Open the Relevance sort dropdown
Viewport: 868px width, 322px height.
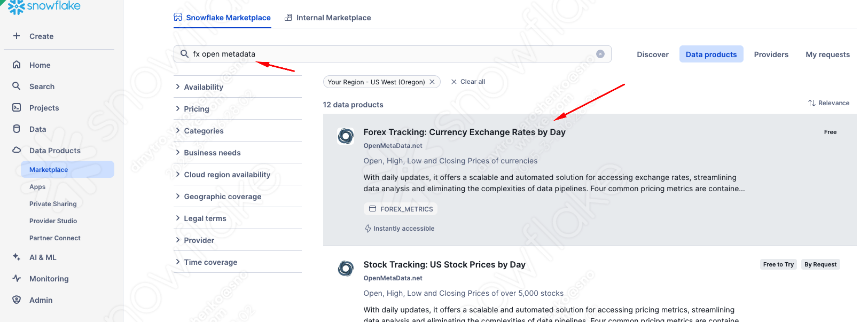(828, 103)
